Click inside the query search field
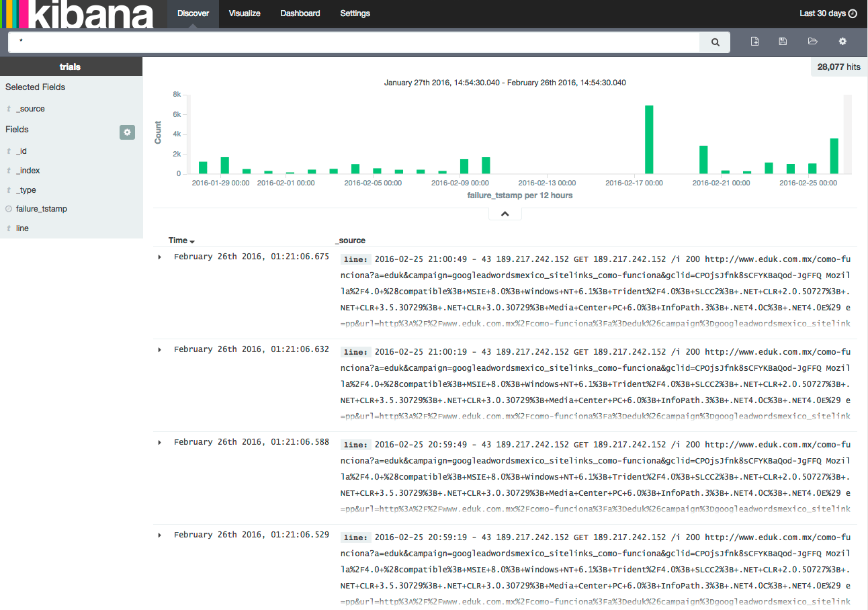 point(354,42)
